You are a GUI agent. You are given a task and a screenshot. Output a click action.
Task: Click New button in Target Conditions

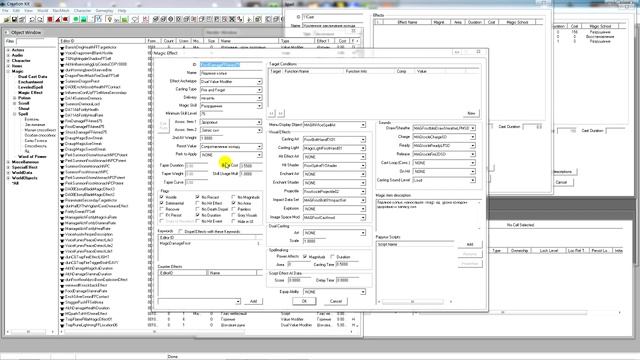pos(471,113)
